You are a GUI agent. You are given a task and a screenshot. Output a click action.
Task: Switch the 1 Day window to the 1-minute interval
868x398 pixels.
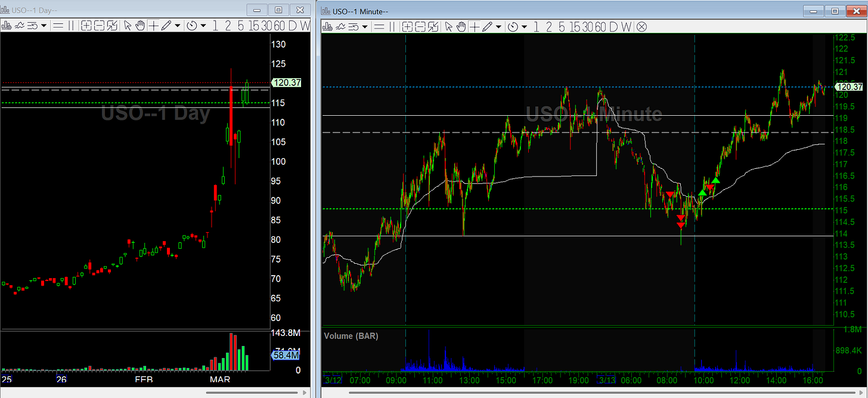pyautogui.click(x=215, y=26)
